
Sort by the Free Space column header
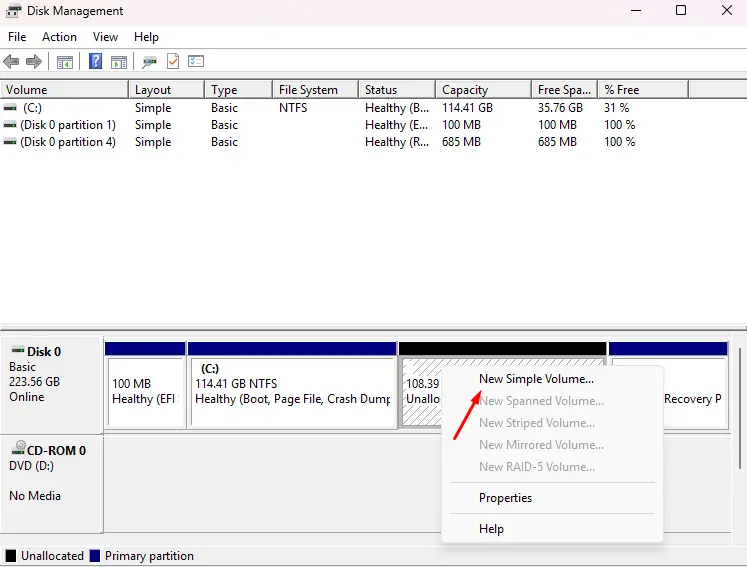564,90
